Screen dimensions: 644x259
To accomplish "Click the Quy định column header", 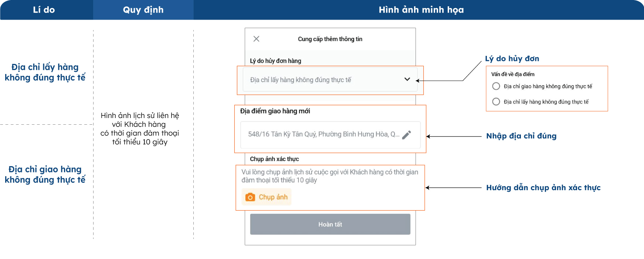I will pos(143,10).
